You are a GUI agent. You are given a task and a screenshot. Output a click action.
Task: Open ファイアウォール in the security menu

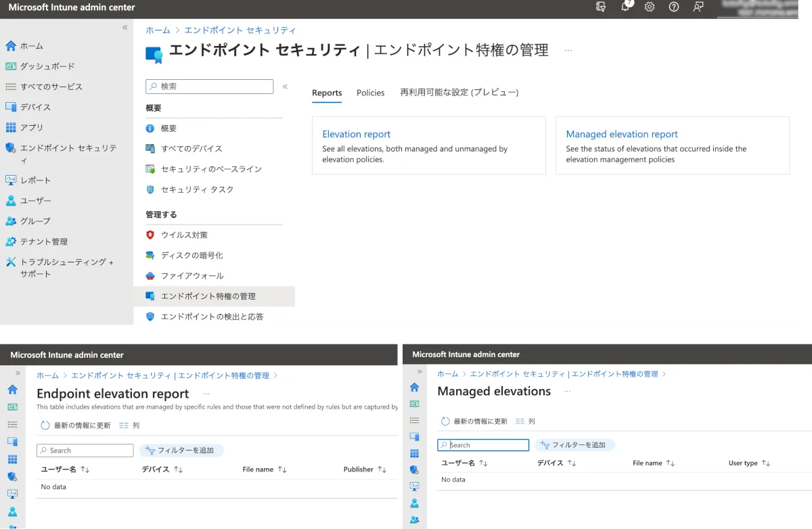coord(191,275)
